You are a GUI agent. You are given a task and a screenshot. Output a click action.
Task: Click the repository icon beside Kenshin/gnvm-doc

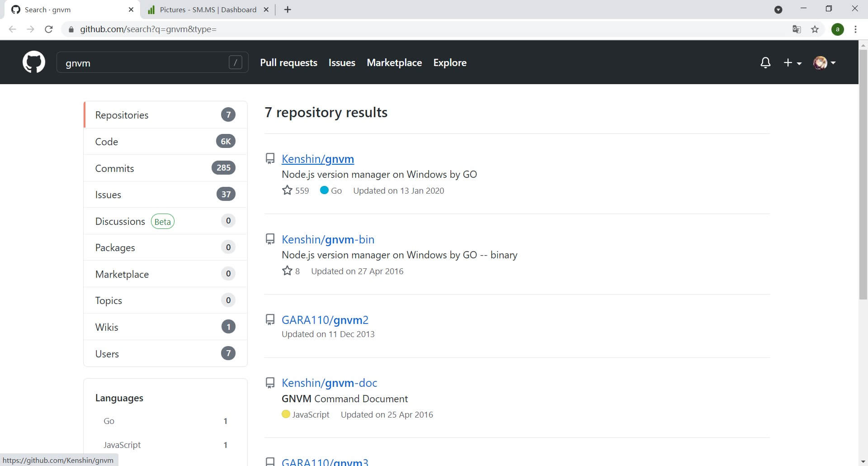270,383
